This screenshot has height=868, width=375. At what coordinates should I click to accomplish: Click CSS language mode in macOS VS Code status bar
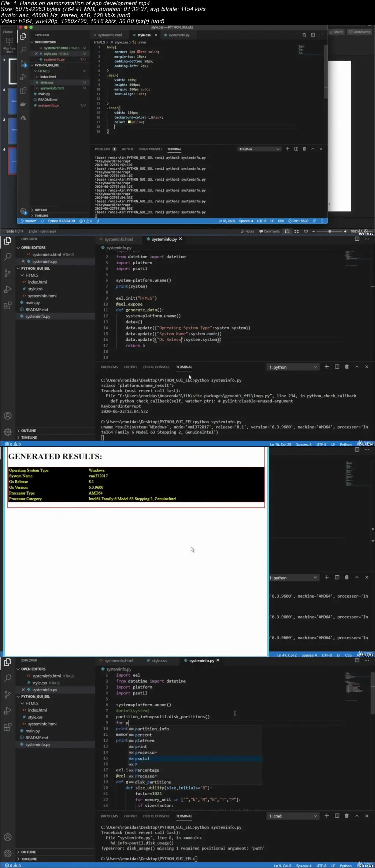click(x=281, y=221)
